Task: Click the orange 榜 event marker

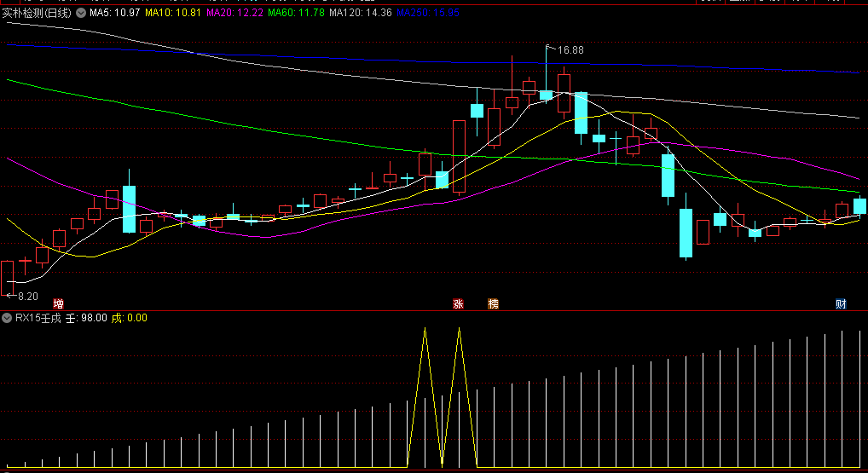Action: tap(493, 303)
